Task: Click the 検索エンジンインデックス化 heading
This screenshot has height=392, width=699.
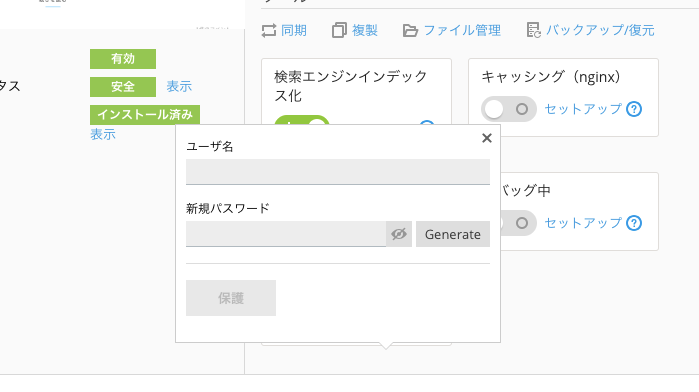Action: [351, 86]
